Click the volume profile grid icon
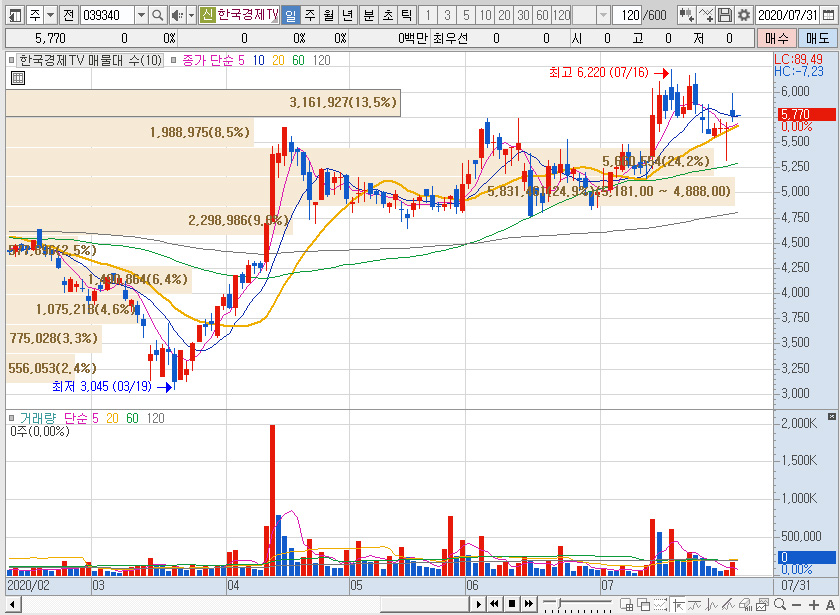 click(x=18, y=78)
